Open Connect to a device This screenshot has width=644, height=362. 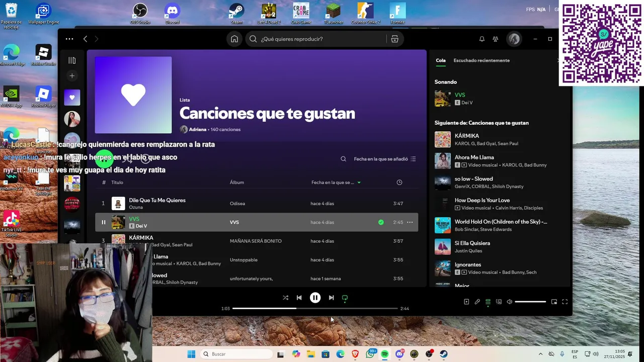pos(499,302)
